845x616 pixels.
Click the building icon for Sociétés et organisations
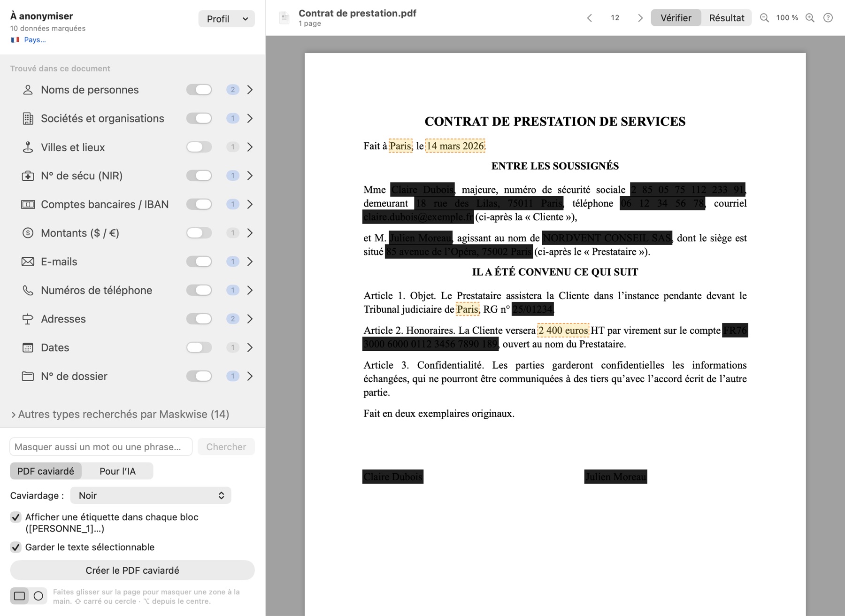(28, 118)
